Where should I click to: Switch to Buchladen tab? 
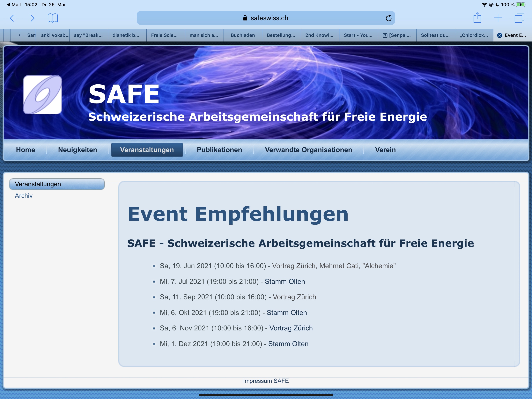(x=243, y=35)
